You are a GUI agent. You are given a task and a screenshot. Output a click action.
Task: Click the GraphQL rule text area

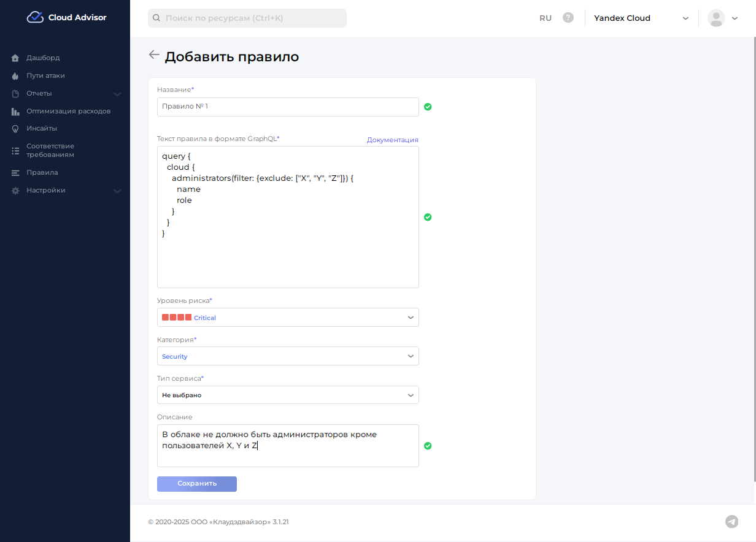pos(288,217)
